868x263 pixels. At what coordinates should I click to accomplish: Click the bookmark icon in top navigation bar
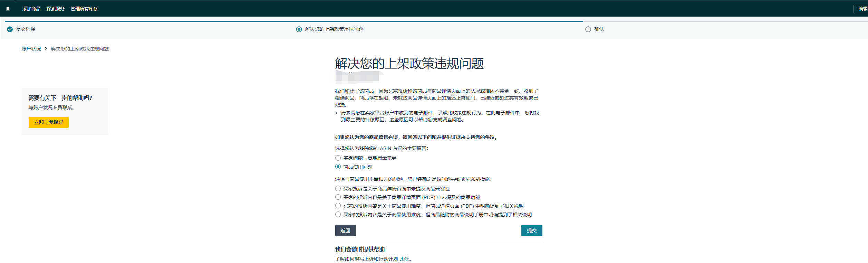(x=8, y=9)
